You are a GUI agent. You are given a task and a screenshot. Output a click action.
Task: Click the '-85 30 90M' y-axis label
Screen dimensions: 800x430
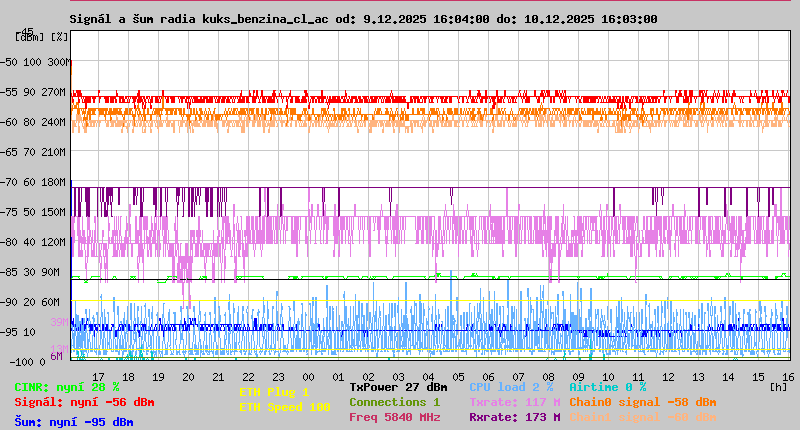point(30,272)
